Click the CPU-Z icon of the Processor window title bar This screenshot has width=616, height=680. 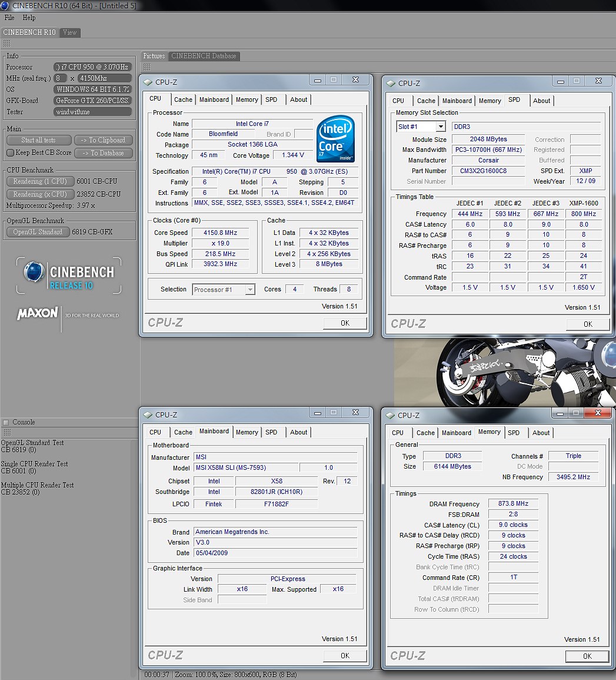coord(148,82)
